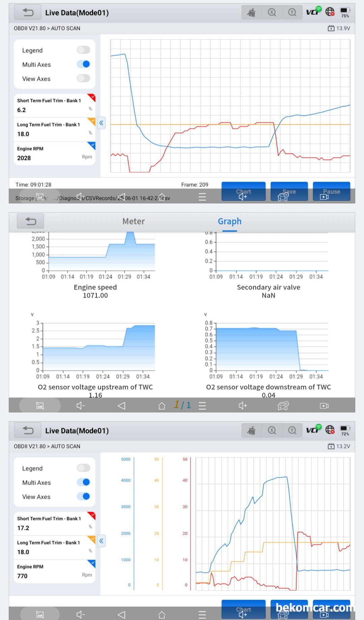Click the 13.9V battery voltage reading

[339, 28]
